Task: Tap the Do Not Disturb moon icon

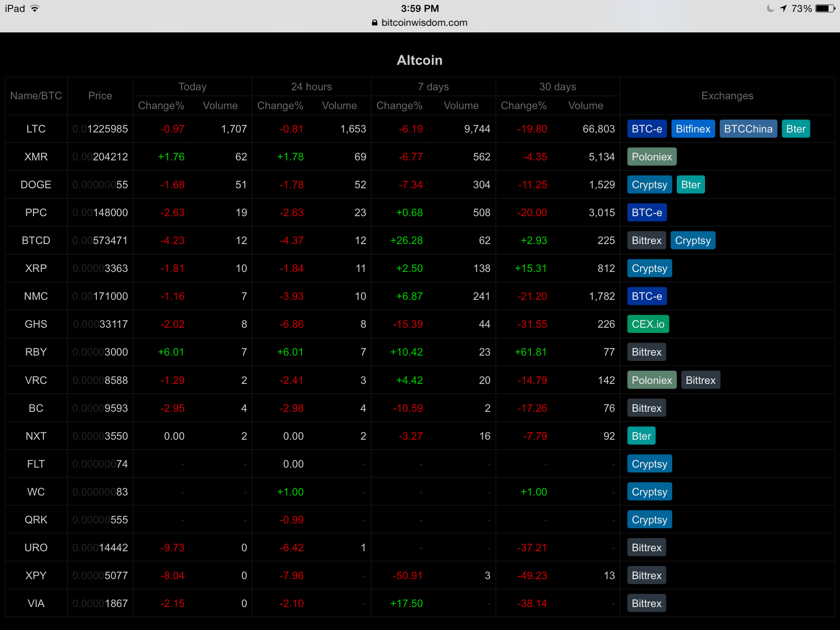Action: 770,8
